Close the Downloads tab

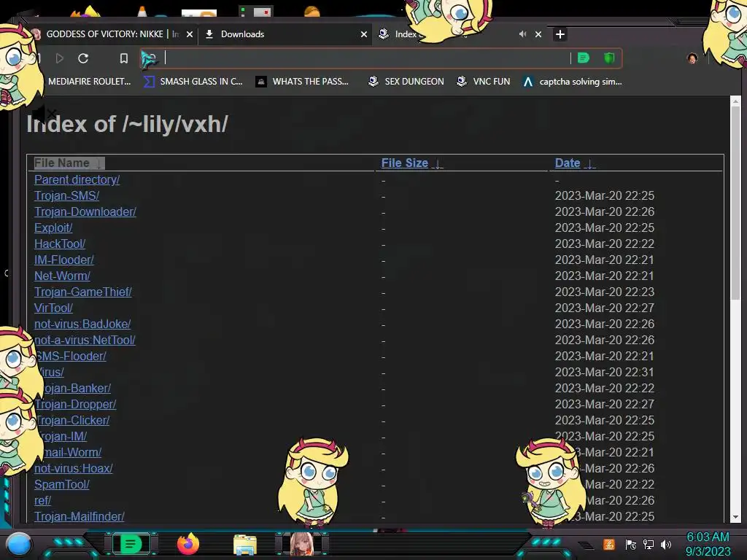click(364, 34)
